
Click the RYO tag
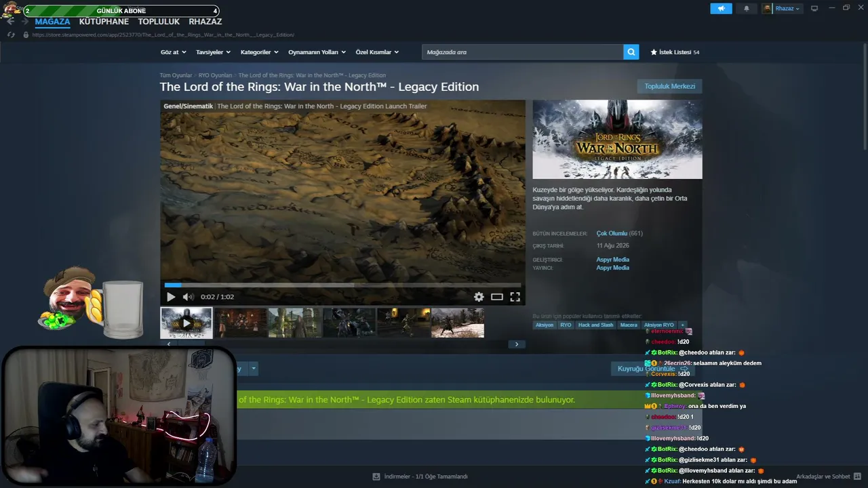[566, 325]
